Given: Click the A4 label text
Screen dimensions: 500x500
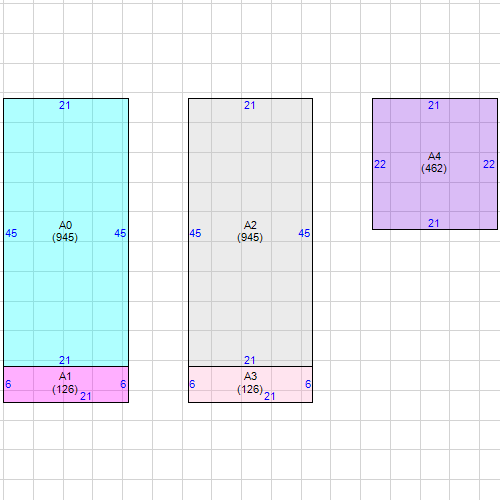Looking at the screenshot, I should [x=434, y=156].
